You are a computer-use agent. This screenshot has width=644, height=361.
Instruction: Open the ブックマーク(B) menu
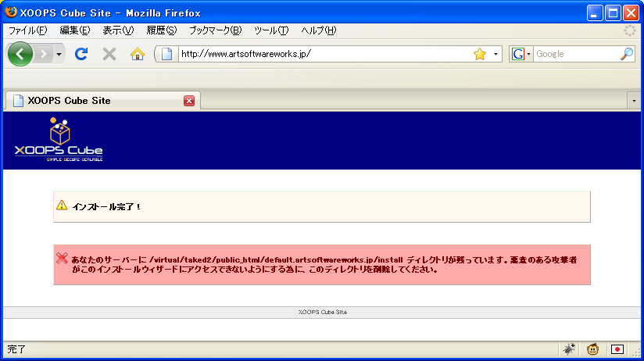pos(215,30)
